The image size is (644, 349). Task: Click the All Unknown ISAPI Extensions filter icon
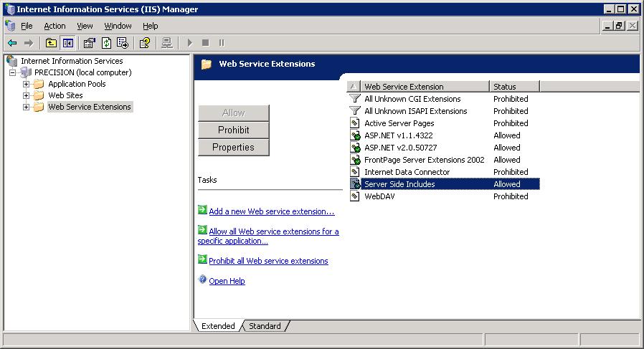[x=355, y=111]
